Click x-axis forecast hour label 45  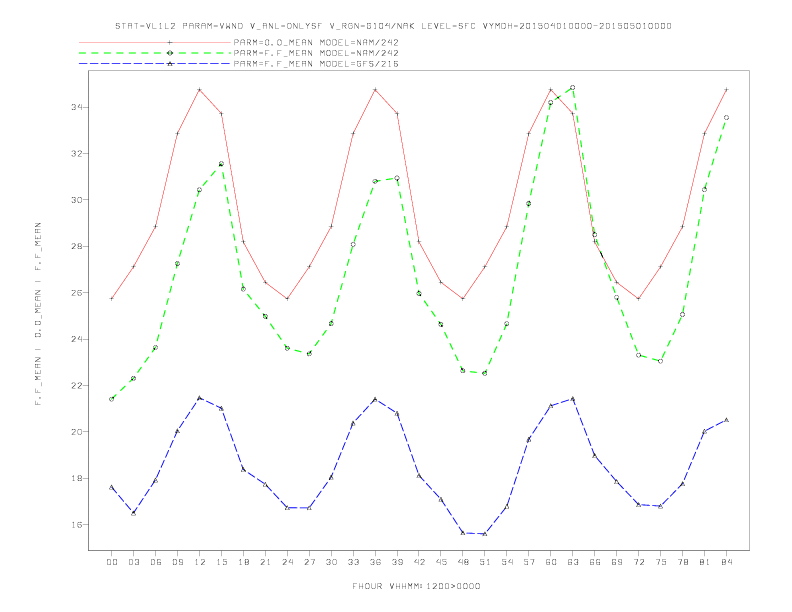pyautogui.click(x=441, y=562)
